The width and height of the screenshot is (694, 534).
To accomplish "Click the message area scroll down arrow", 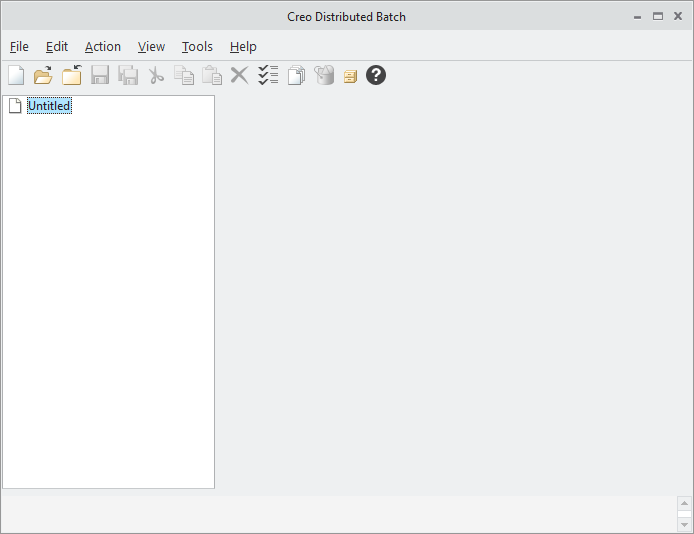I will [684, 525].
